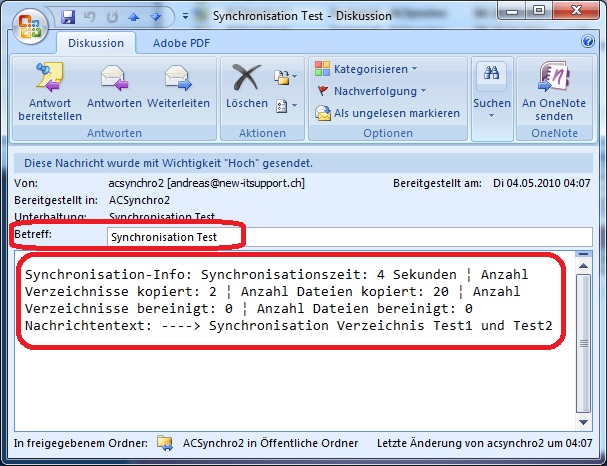Click the Undo icon in quick access toolbar
Viewport: 607px width, 466px height.
point(89,17)
